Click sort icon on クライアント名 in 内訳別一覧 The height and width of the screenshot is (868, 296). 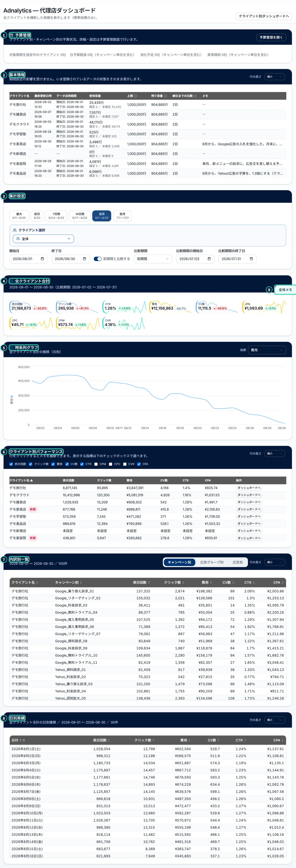click(37, 583)
